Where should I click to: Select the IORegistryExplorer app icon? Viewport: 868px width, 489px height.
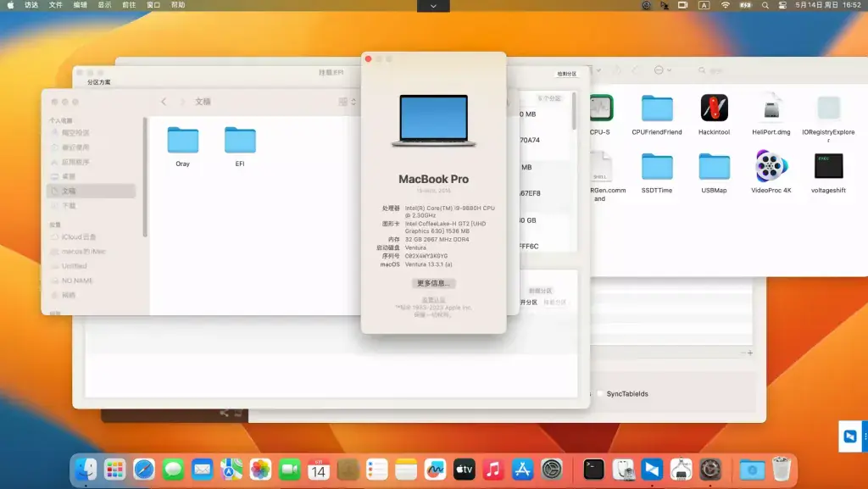(x=828, y=108)
